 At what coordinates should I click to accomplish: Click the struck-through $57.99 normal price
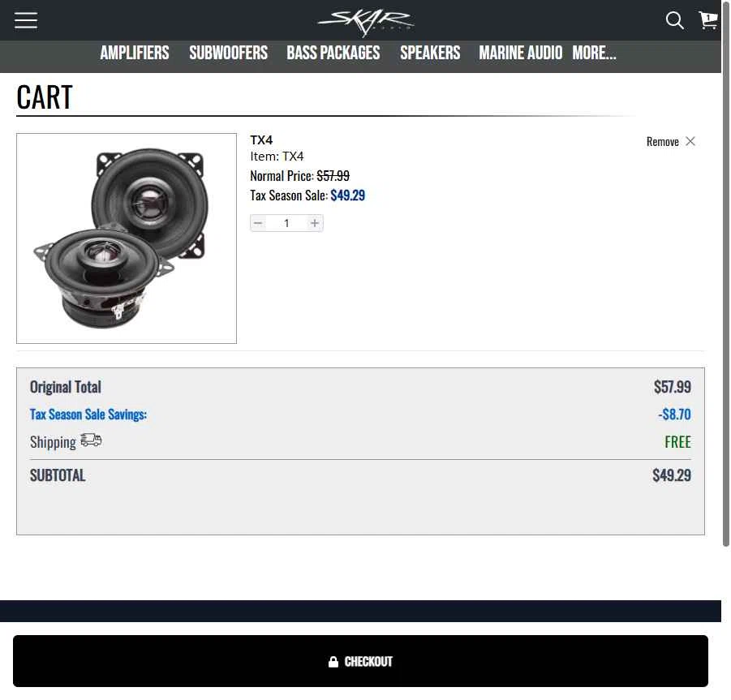pos(333,176)
